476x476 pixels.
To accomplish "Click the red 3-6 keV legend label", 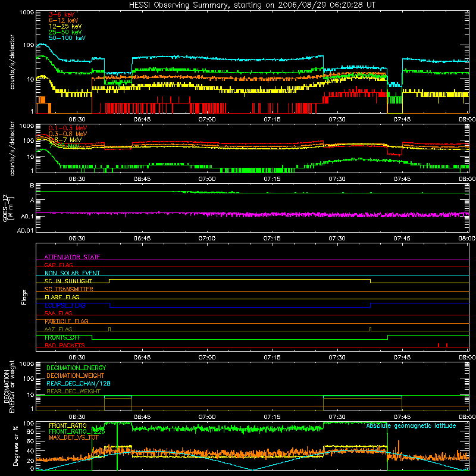I will coord(61,14).
